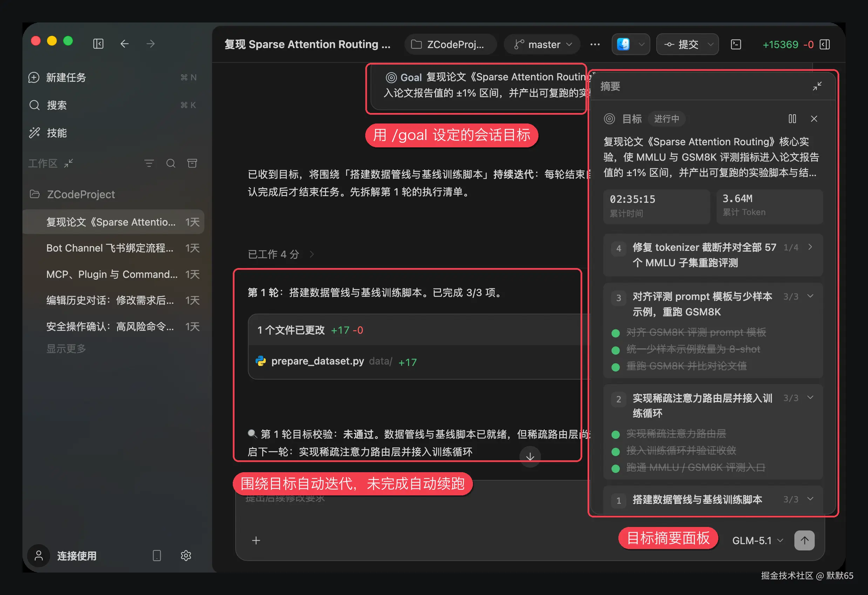Image resolution: width=868 pixels, height=595 pixels.
Task: Open the 提交 dropdown arrow
Action: pos(710,45)
